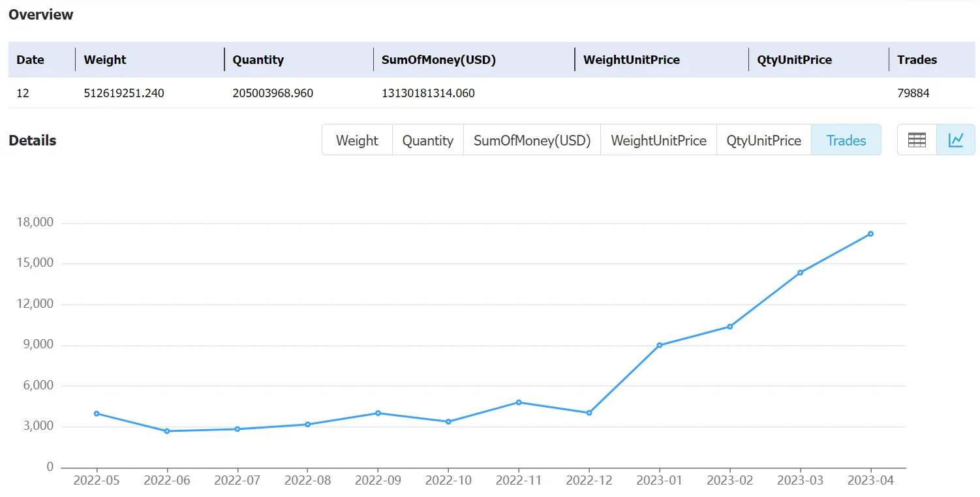Click the quantity value 205003968.960
This screenshot has width=980, height=497.
(x=273, y=93)
